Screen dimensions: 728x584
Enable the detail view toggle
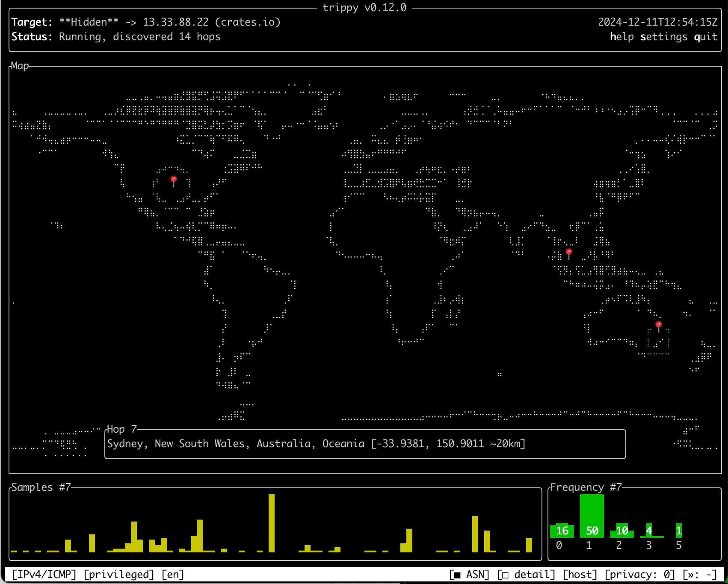525,574
